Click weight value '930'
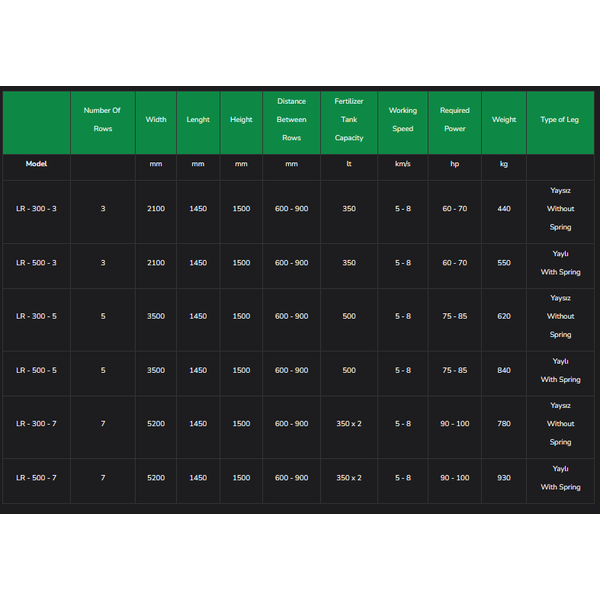This screenshot has width=600, height=600. pyautogui.click(x=504, y=478)
